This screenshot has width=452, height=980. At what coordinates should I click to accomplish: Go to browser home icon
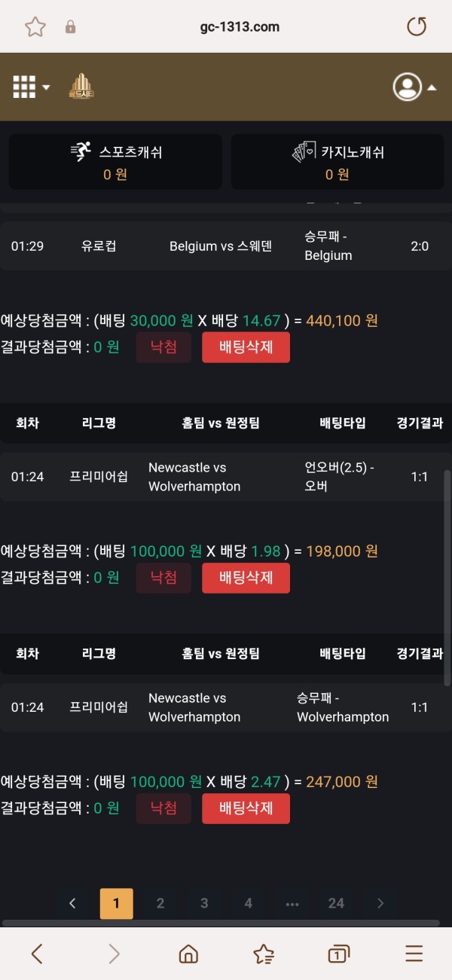pyautogui.click(x=188, y=954)
